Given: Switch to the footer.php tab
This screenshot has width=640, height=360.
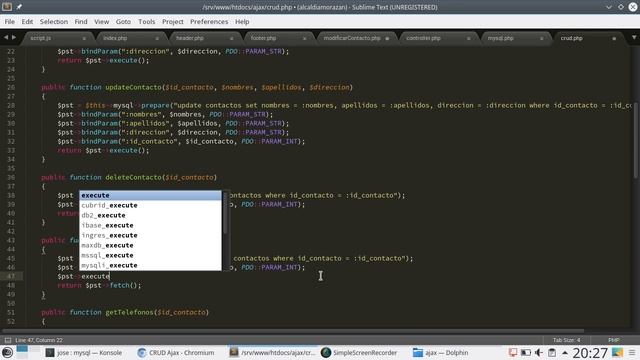Looking at the screenshot, I should pos(278,38).
